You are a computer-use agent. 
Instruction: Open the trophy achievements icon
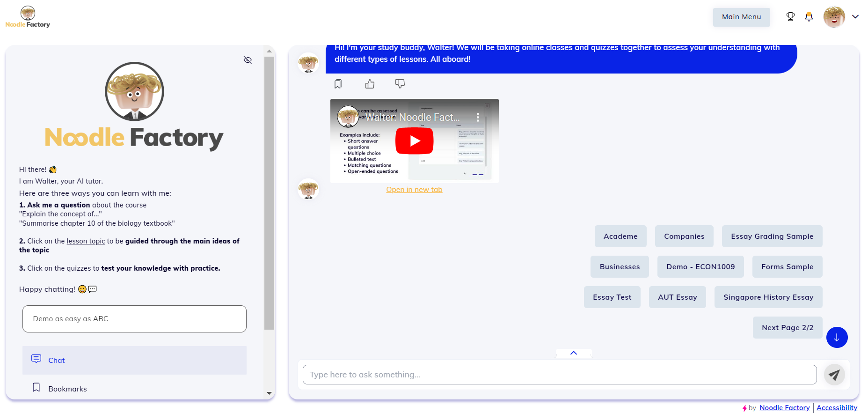coord(790,17)
